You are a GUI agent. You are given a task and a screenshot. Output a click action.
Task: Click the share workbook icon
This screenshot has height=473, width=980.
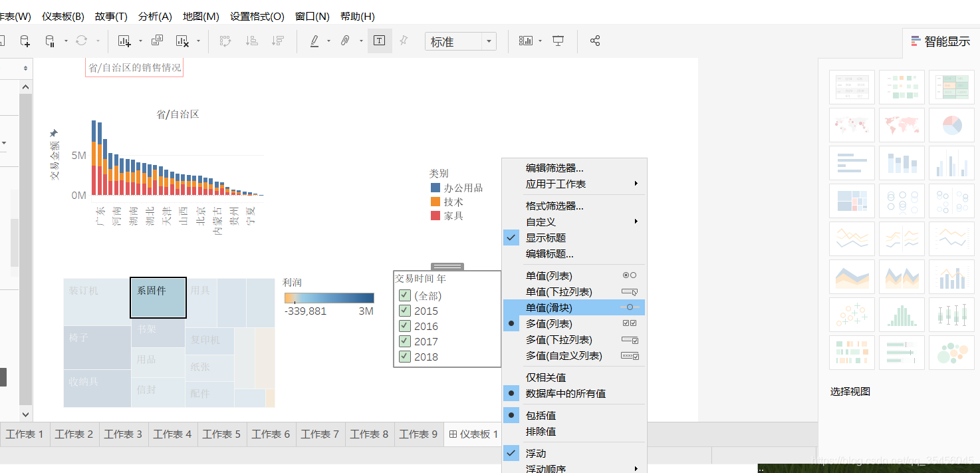(x=595, y=41)
